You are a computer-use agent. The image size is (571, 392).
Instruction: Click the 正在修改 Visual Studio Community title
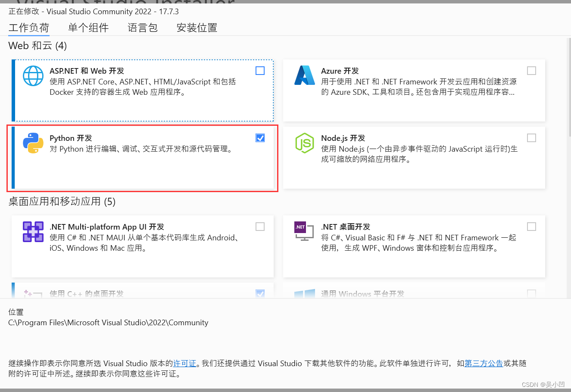94,12
